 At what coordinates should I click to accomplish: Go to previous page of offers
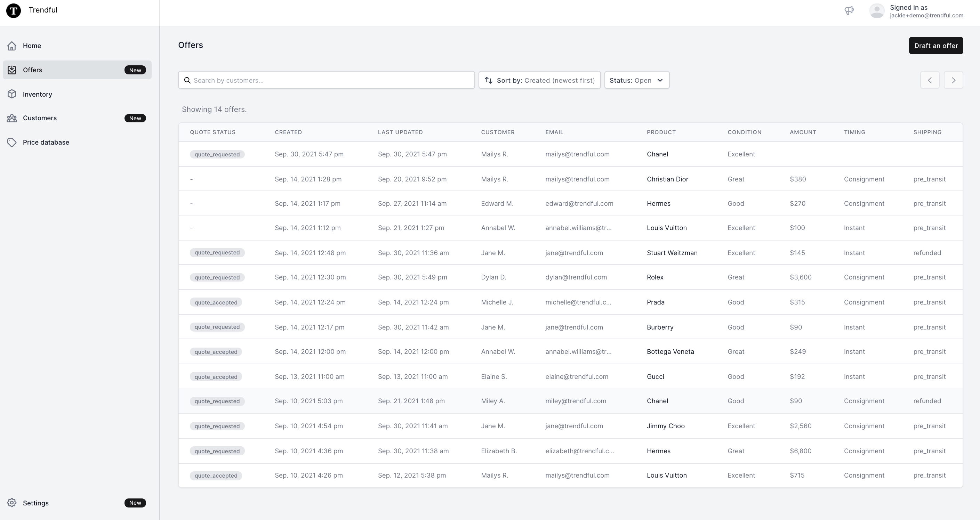930,80
